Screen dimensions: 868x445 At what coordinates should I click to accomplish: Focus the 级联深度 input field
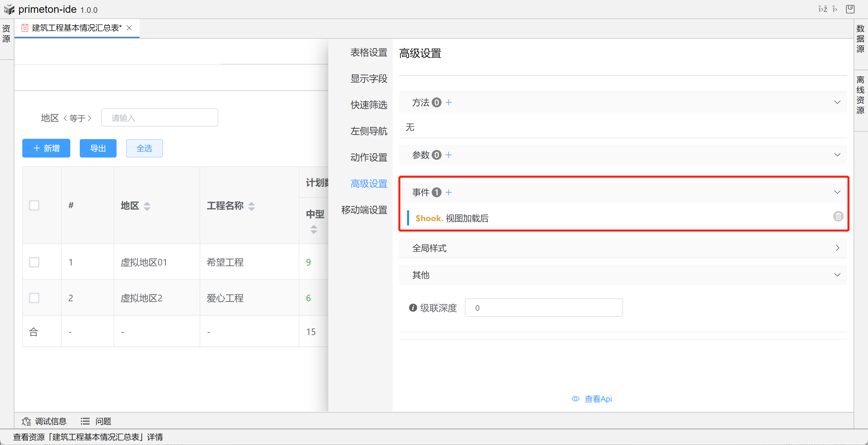(544, 307)
